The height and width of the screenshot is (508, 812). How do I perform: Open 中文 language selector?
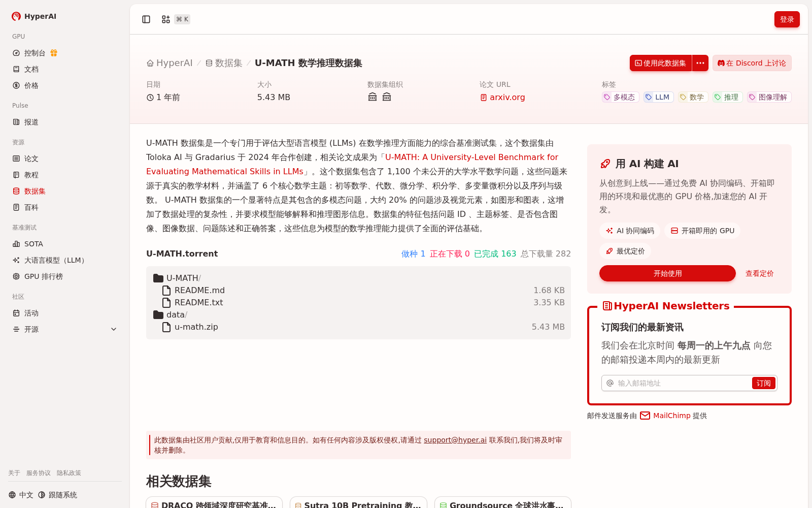pos(21,495)
